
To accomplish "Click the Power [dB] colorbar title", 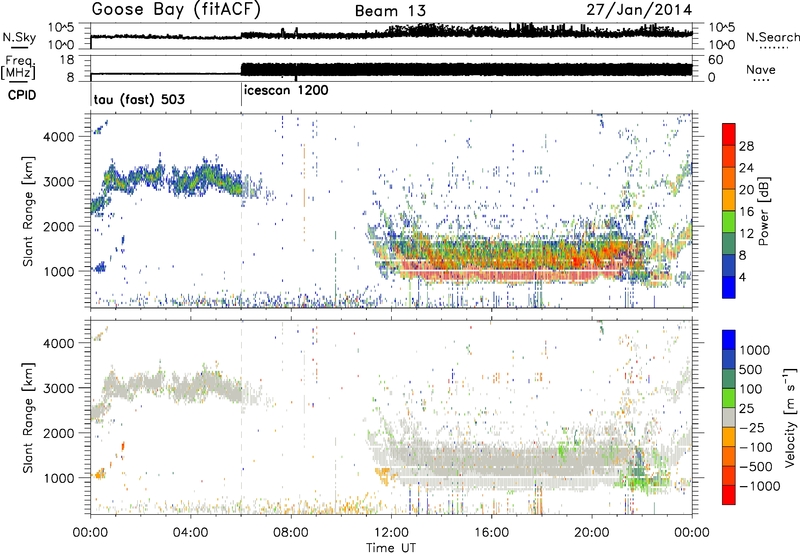I will point(763,211).
